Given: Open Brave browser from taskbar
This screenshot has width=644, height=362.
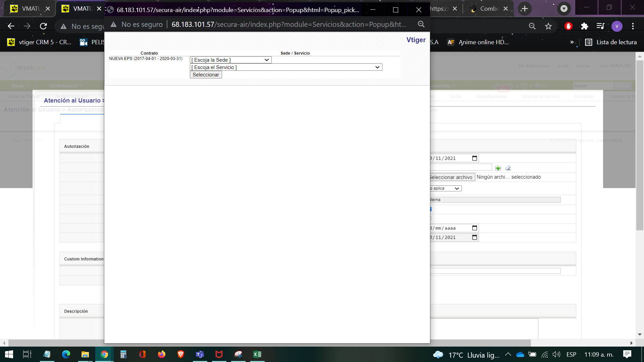Looking at the screenshot, I should 181,354.
